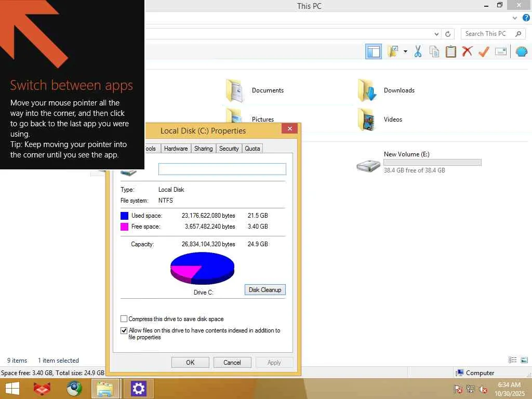Click the '38.4 GB free of 38.4 GB' text
Image resolution: width=532 pixels, height=399 pixels.
tap(414, 170)
